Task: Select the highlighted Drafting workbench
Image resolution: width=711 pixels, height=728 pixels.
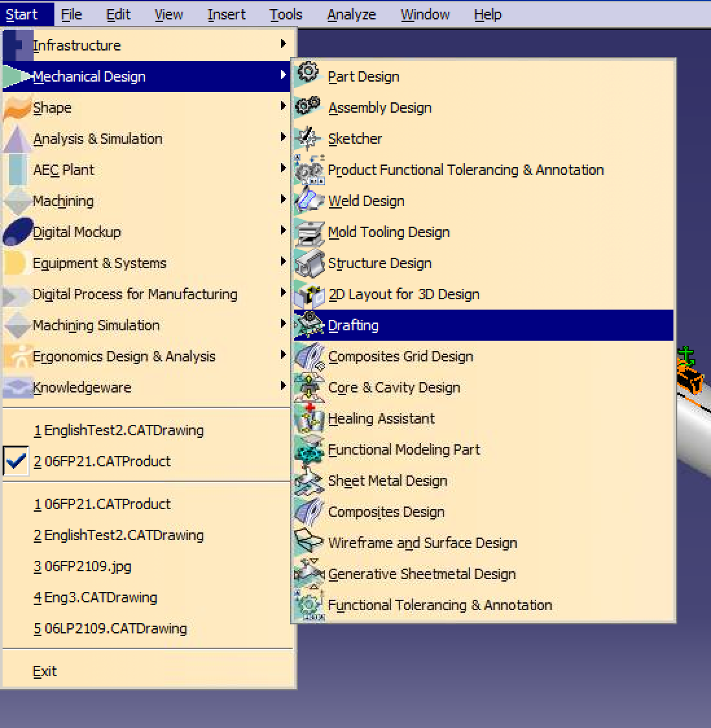Action: pyautogui.click(x=354, y=325)
